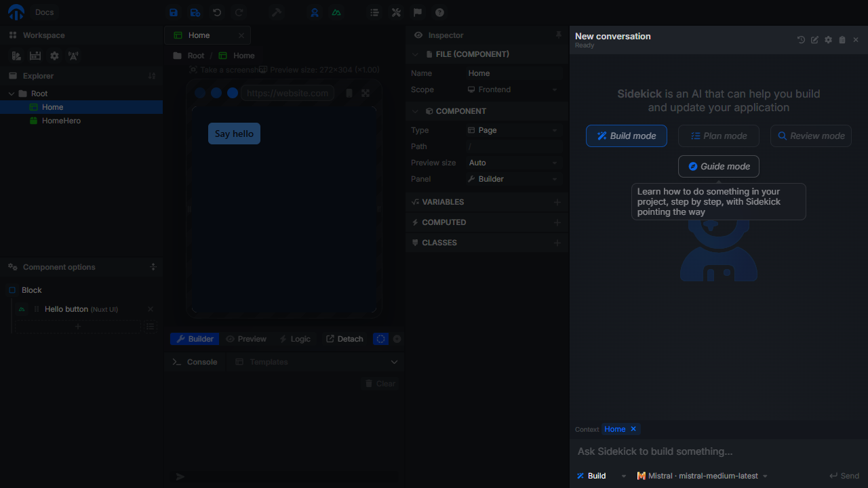Add a new variable with plus icon
The height and width of the screenshot is (488, 868).
[x=557, y=202]
